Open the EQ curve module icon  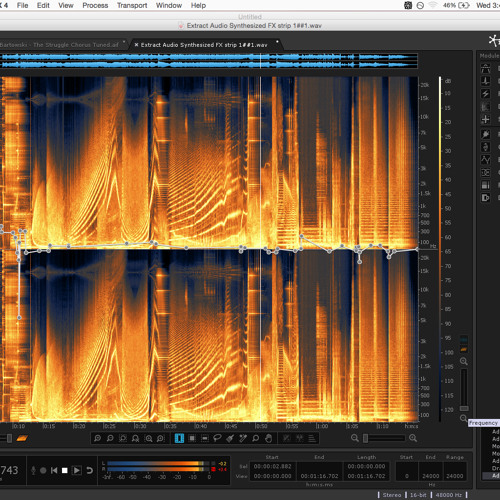tap(486, 160)
